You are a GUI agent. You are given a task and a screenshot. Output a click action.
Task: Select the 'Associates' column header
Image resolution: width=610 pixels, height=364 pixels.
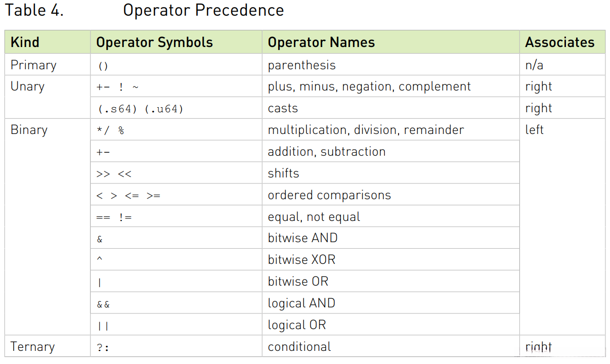point(559,42)
